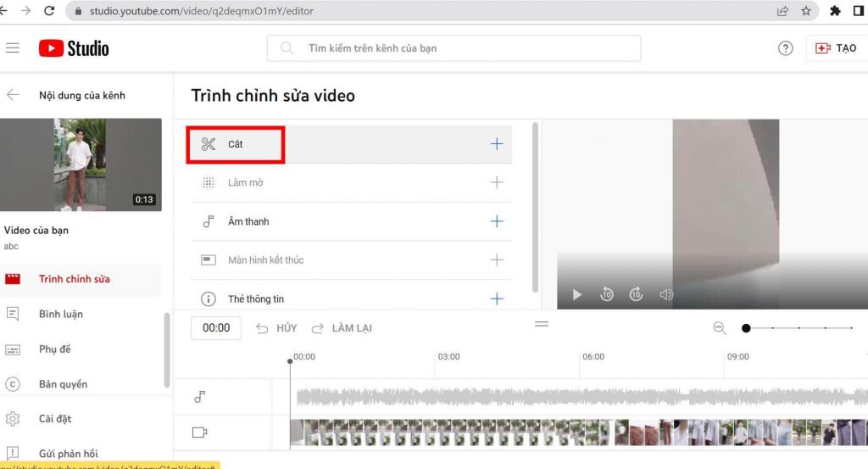Click the 09:00 mark on the timeline ruler
Screen dimensions: 868x469
coord(738,356)
